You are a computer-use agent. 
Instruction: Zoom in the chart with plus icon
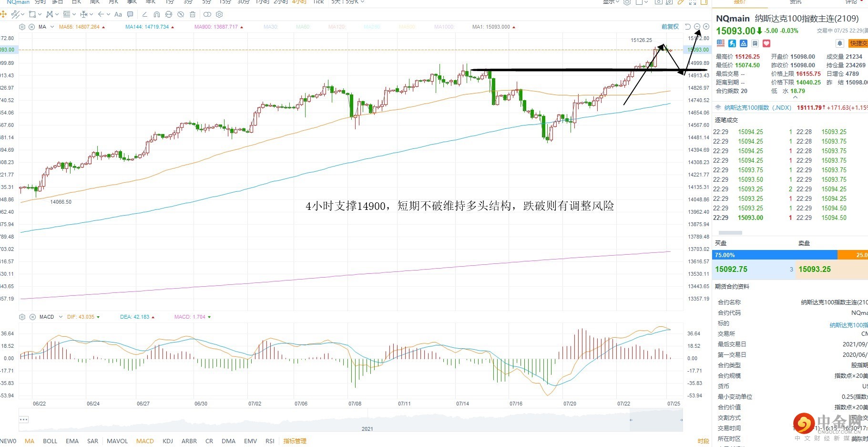tap(706, 27)
